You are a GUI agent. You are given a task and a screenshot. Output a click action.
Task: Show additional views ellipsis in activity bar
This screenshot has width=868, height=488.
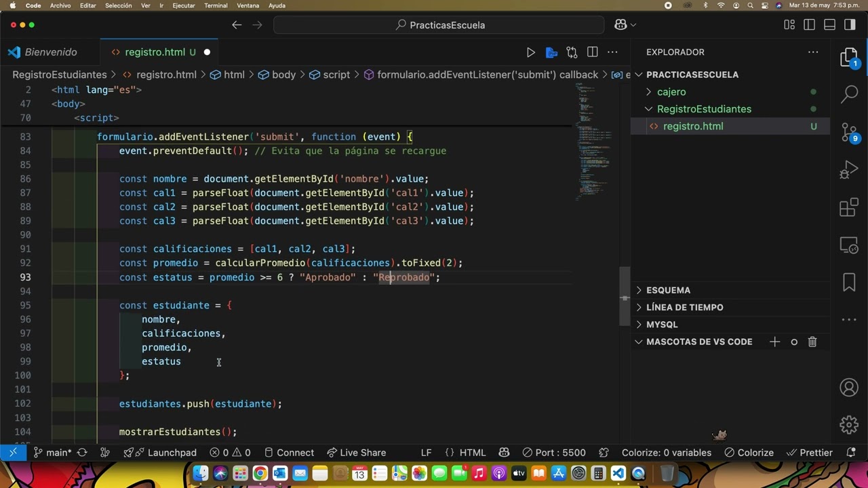(849, 319)
